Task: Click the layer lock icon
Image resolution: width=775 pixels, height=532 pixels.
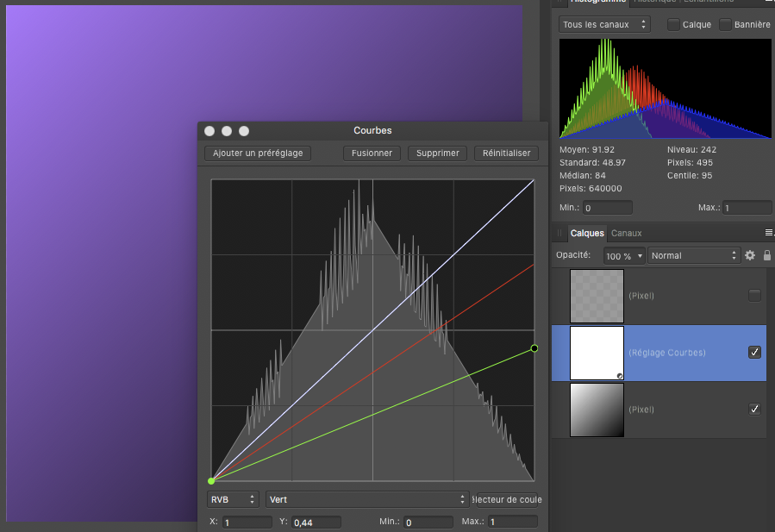Action: coord(766,255)
